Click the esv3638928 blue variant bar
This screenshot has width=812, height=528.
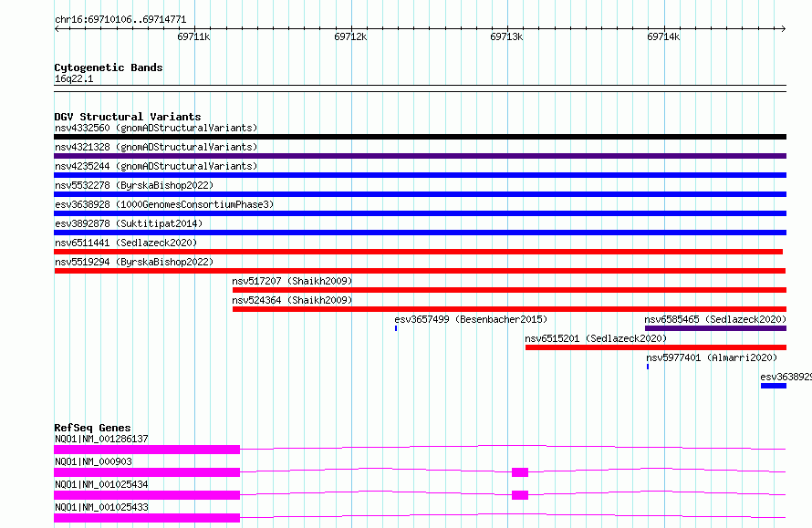coord(420,213)
